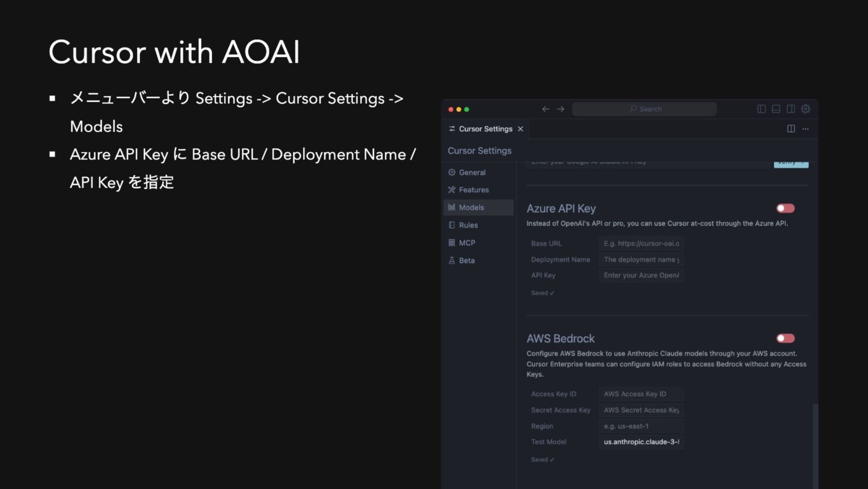Image resolution: width=868 pixels, height=489 pixels.
Task: Click the forward navigation arrow
Action: 561,109
